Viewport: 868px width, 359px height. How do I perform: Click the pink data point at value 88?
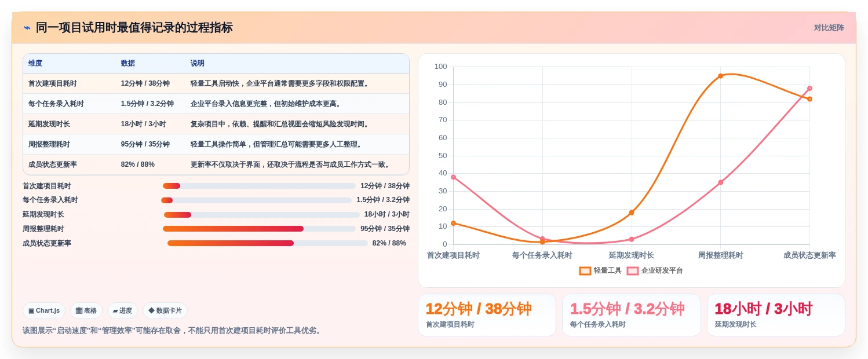(809, 89)
